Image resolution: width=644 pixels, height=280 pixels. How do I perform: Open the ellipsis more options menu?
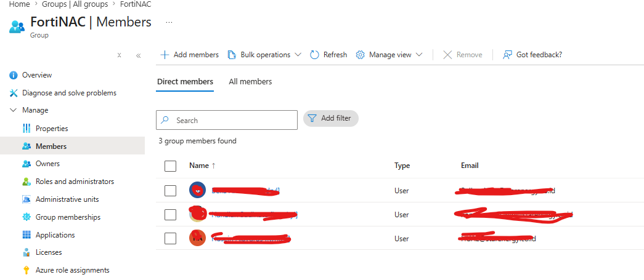(x=169, y=22)
